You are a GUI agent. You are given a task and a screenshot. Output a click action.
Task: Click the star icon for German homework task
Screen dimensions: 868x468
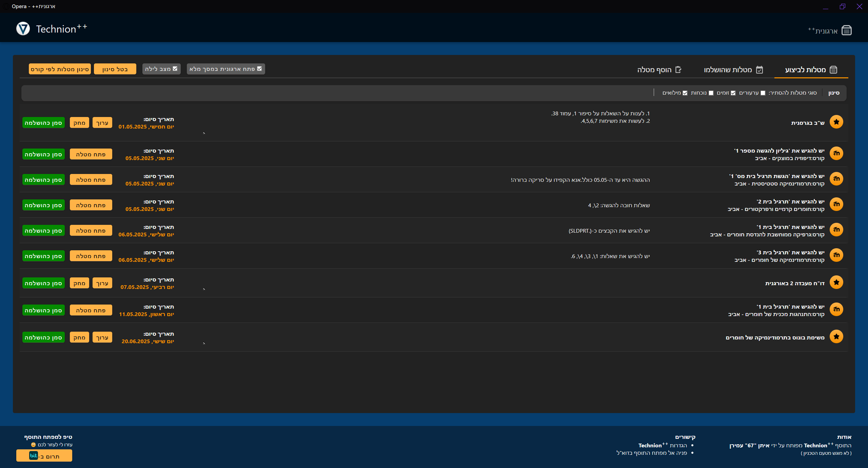coord(836,122)
